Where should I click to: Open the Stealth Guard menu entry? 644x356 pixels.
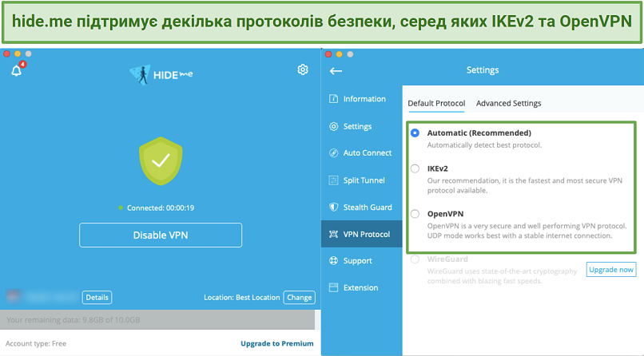pyautogui.click(x=361, y=207)
